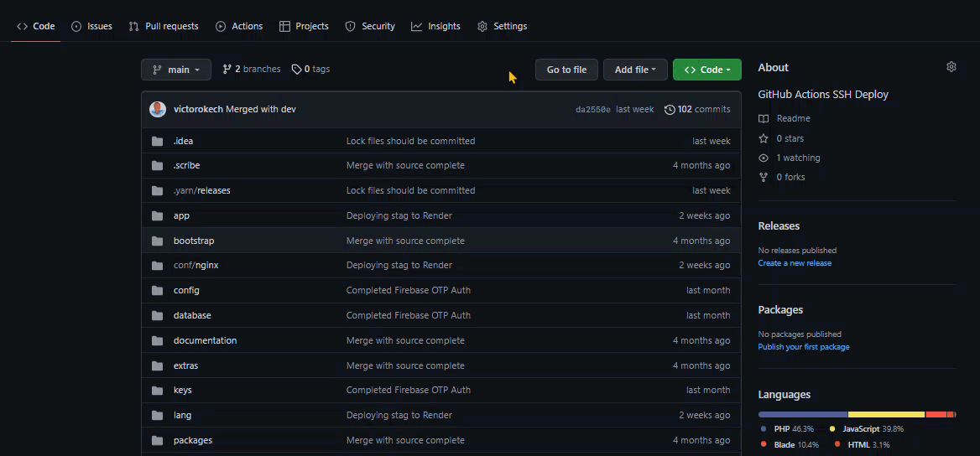Open the documentation folder
This screenshot has width=980, height=456.
[205, 340]
